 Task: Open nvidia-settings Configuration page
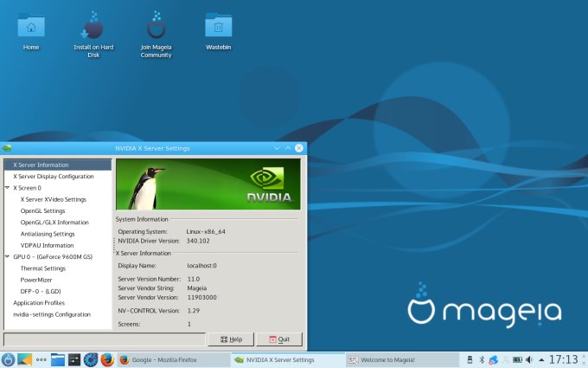click(52, 314)
